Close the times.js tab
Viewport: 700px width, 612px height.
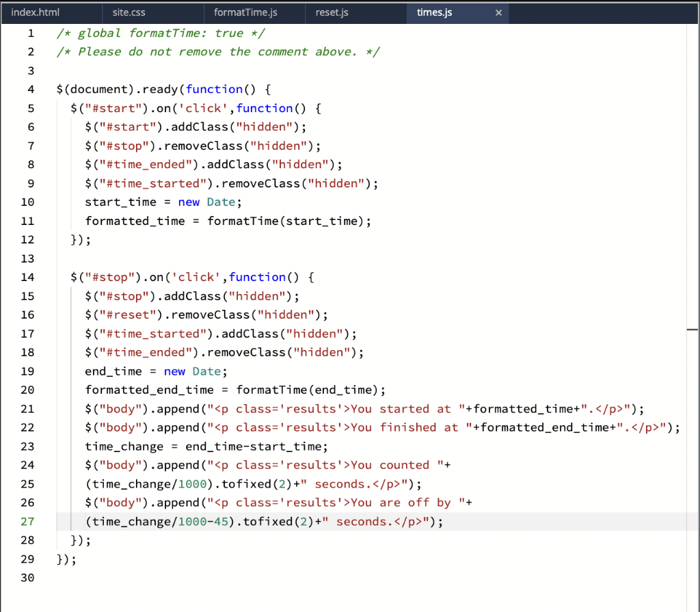pos(498,12)
